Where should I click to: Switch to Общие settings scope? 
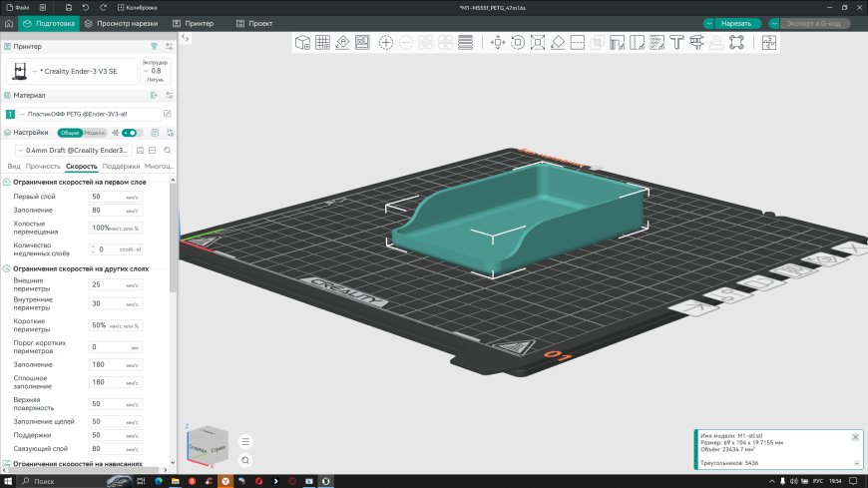(x=70, y=133)
